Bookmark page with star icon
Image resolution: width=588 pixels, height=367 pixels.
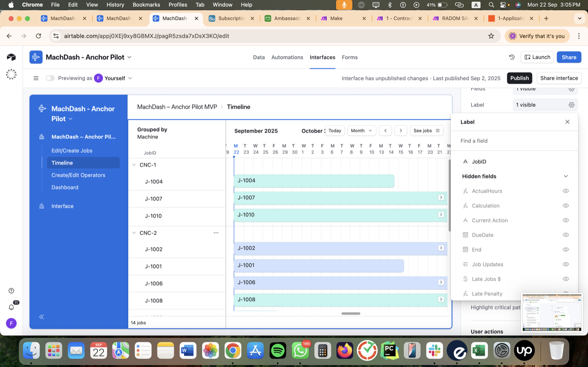point(491,36)
